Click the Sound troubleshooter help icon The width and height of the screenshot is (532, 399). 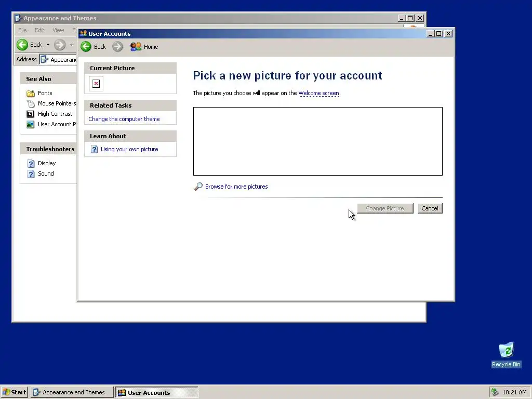pyautogui.click(x=31, y=174)
